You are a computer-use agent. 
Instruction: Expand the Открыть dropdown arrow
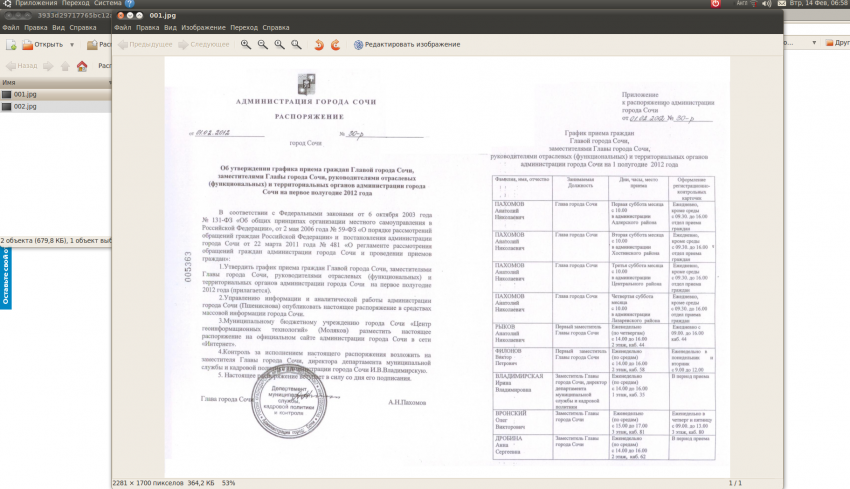[x=70, y=45]
